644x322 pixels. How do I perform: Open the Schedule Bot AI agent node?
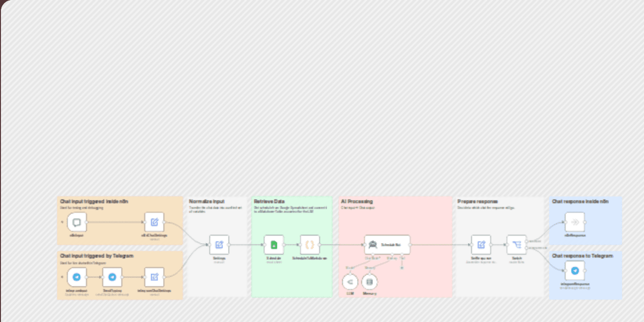tap(387, 245)
